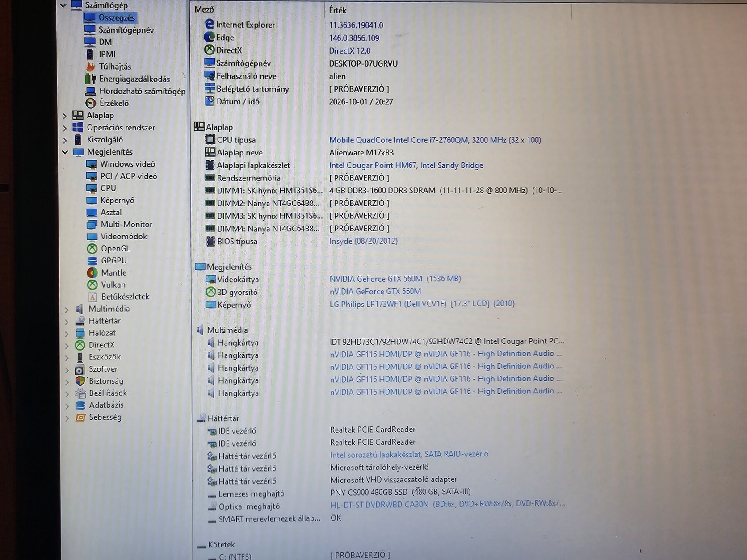Click the GPGPU icon in sidebar
The image size is (747, 560).
[92, 260]
